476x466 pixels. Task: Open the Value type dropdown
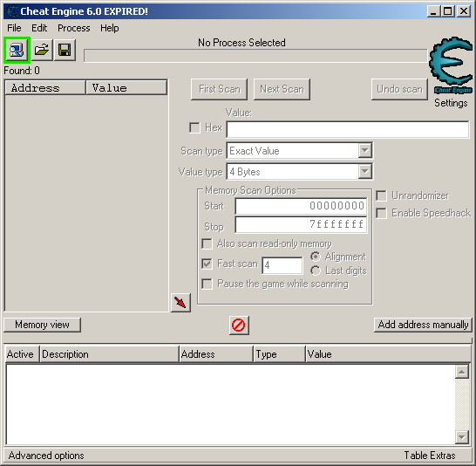click(x=365, y=172)
